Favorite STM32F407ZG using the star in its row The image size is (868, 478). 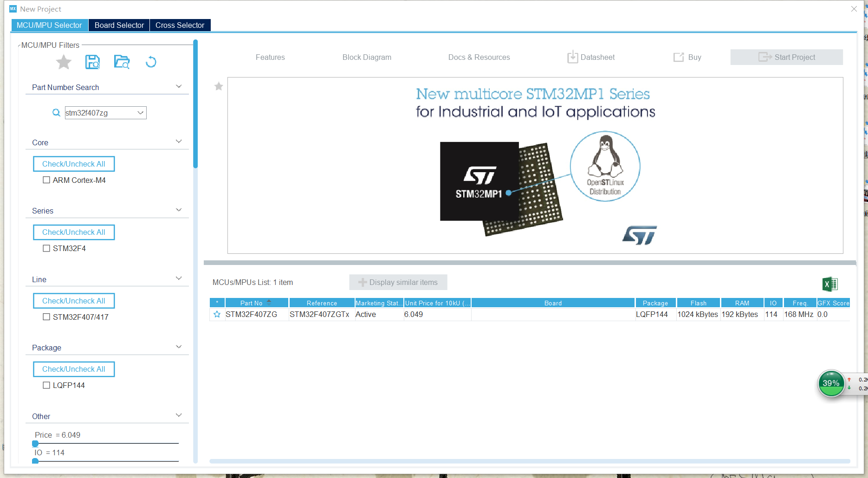216,314
